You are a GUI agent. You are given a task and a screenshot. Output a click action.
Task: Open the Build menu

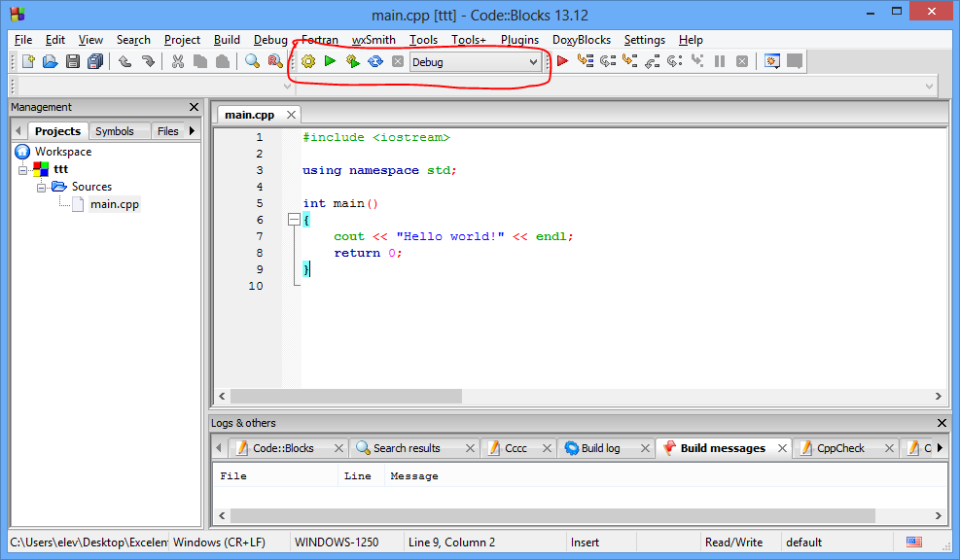[x=227, y=40]
